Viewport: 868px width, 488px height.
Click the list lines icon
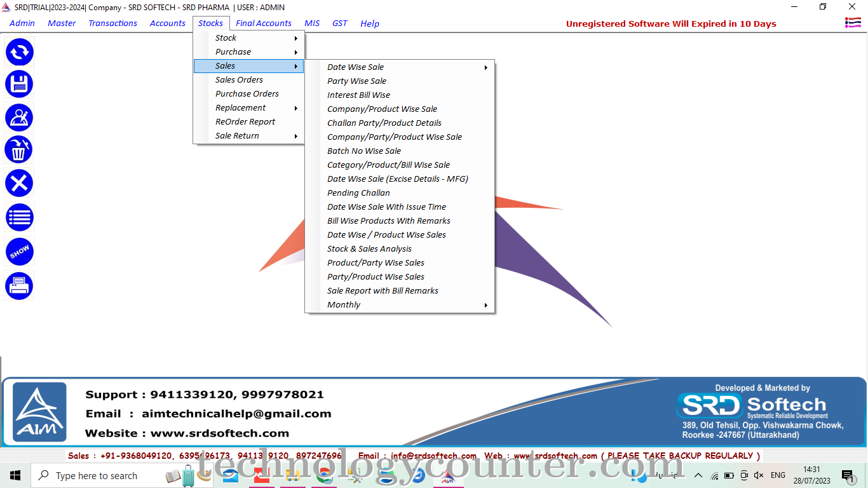pyautogui.click(x=19, y=218)
